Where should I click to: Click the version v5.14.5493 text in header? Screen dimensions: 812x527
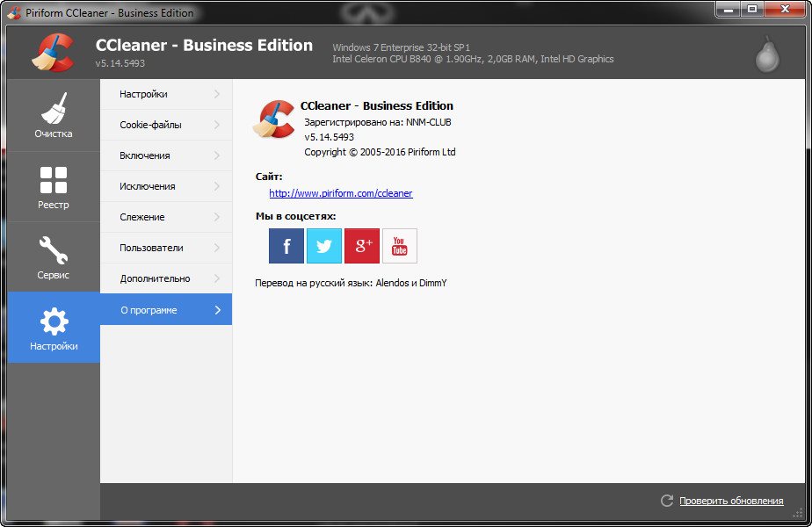tap(120, 63)
